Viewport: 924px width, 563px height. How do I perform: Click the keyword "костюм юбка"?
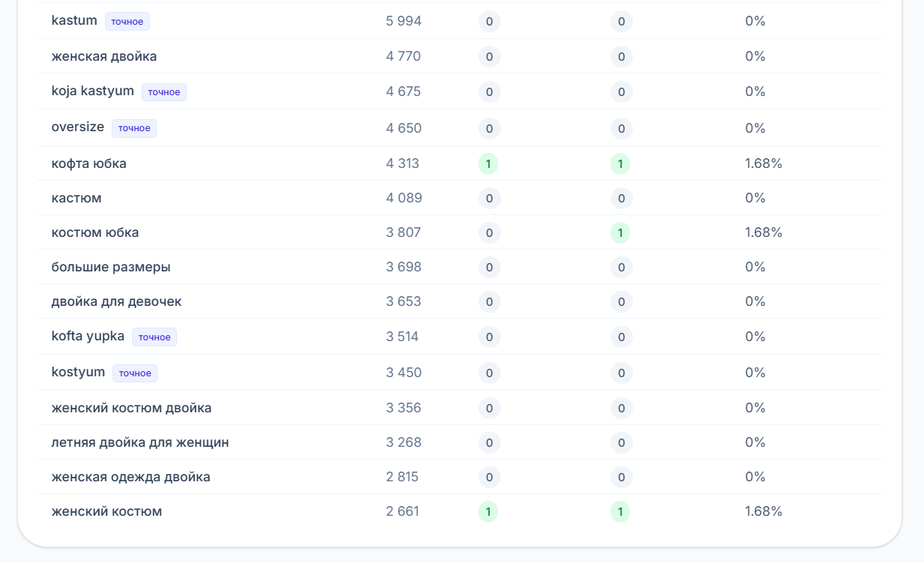point(95,232)
